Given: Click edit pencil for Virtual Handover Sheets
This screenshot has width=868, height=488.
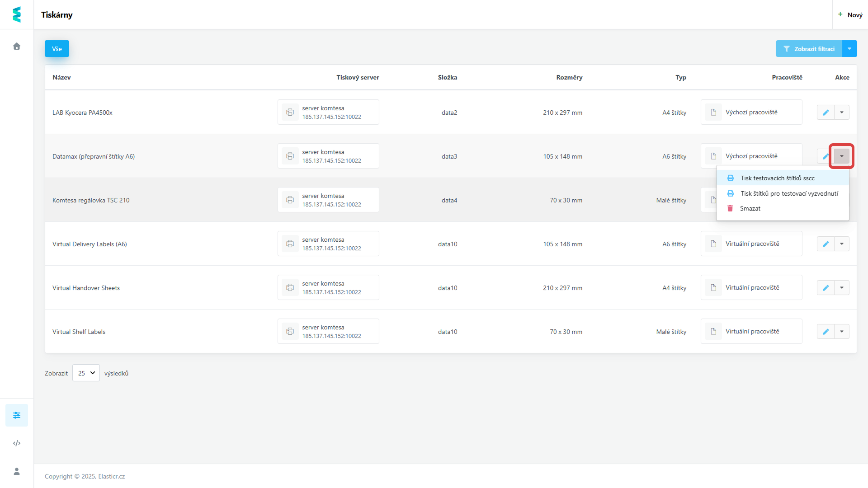Looking at the screenshot, I should click(826, 288).
